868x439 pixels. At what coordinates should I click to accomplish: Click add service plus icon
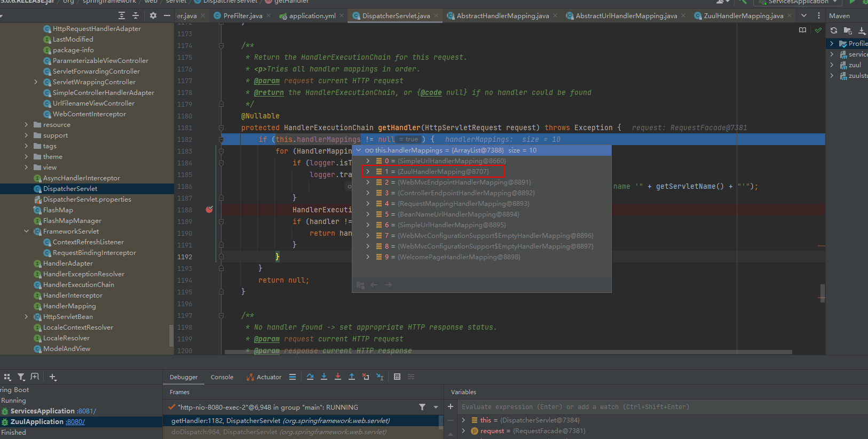pos(52,377)
